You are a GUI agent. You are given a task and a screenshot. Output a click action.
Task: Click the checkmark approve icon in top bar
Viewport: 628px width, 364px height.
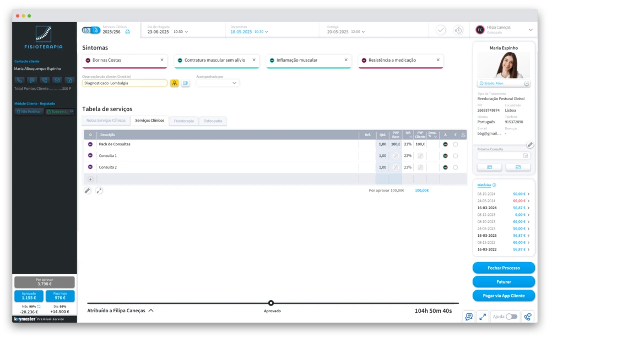(x=441, y=30)
